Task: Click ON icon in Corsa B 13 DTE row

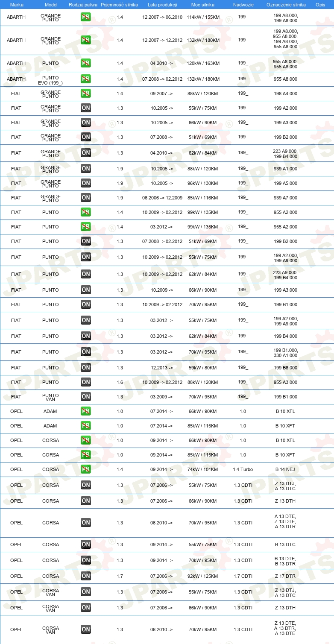Action: coord(86,560)
